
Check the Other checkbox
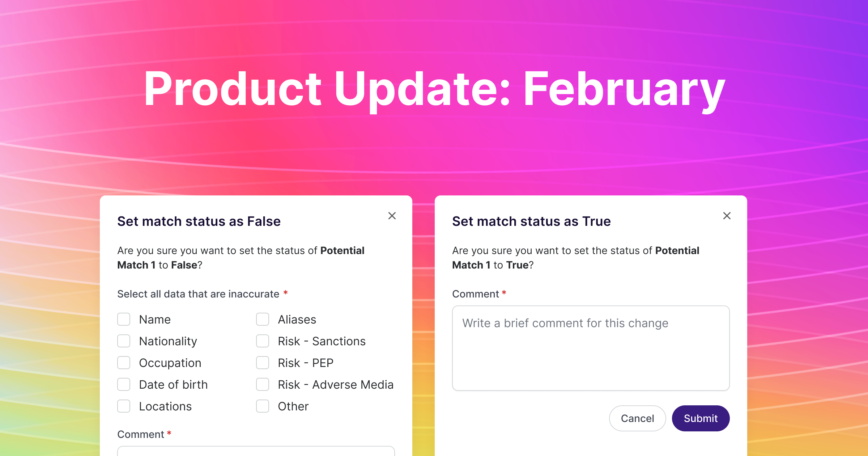(x=263, y=406)
